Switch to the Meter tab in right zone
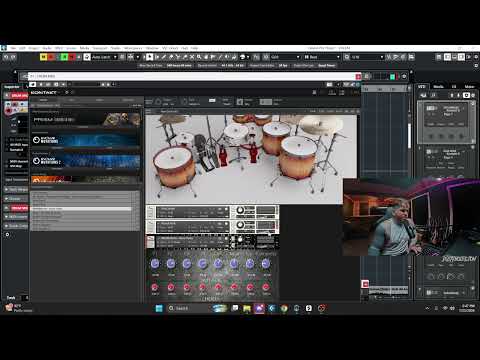This screenshot has height=360, width=480. [469, 86]
